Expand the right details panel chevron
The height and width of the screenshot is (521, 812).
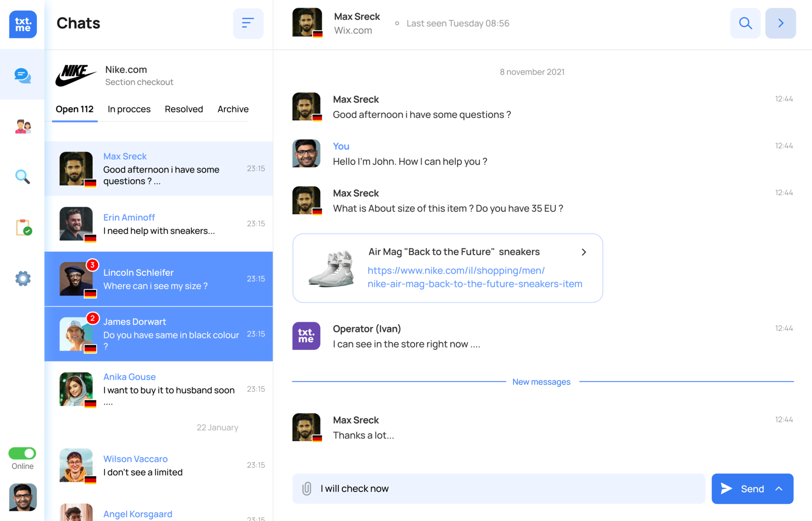point(780,23)
